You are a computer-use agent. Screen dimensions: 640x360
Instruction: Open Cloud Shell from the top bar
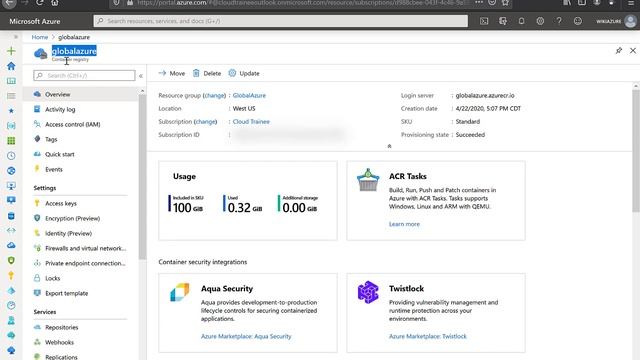tap(484, 21)
